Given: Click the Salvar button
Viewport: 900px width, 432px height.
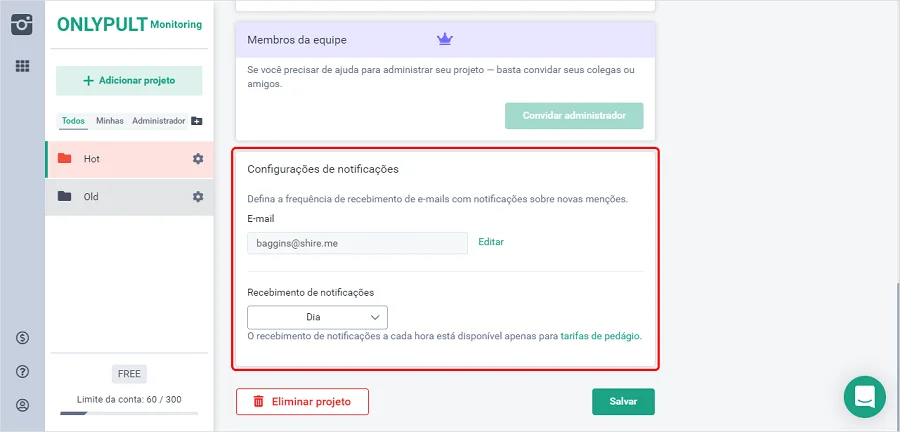Looking at the screenshot, I should [623, 402].
